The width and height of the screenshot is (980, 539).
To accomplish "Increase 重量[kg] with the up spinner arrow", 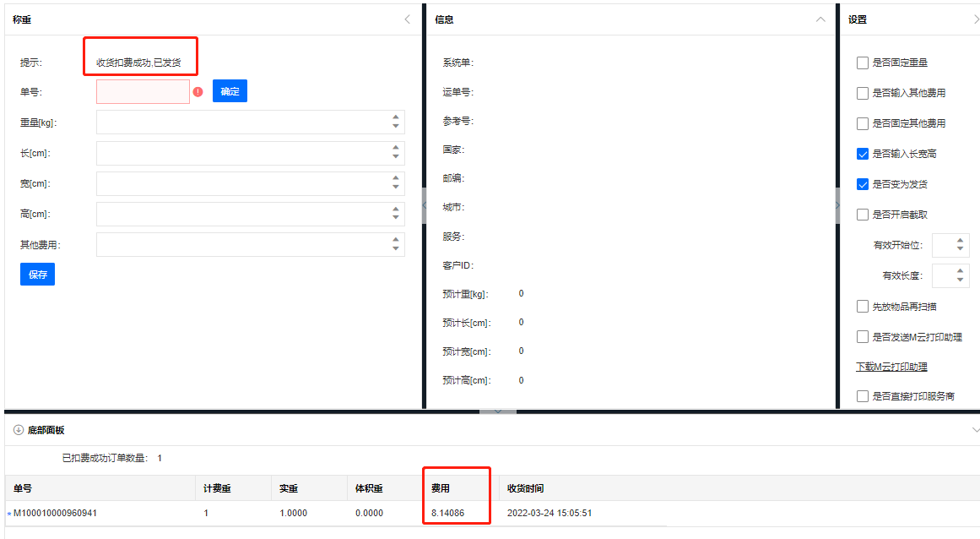I will [x=396, y=117].
